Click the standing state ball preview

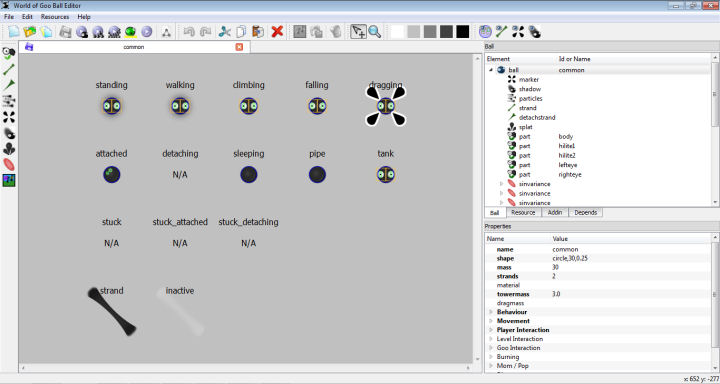tap(112, 106)
